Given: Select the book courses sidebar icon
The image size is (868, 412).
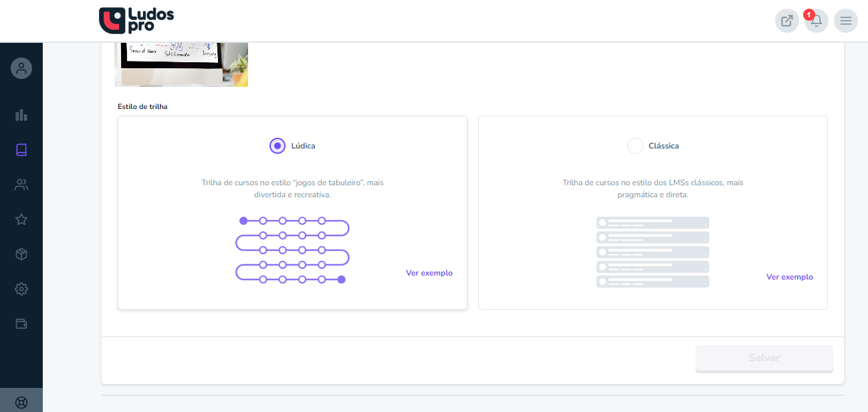Looking at the screenshot, I should tap(21, 150).
